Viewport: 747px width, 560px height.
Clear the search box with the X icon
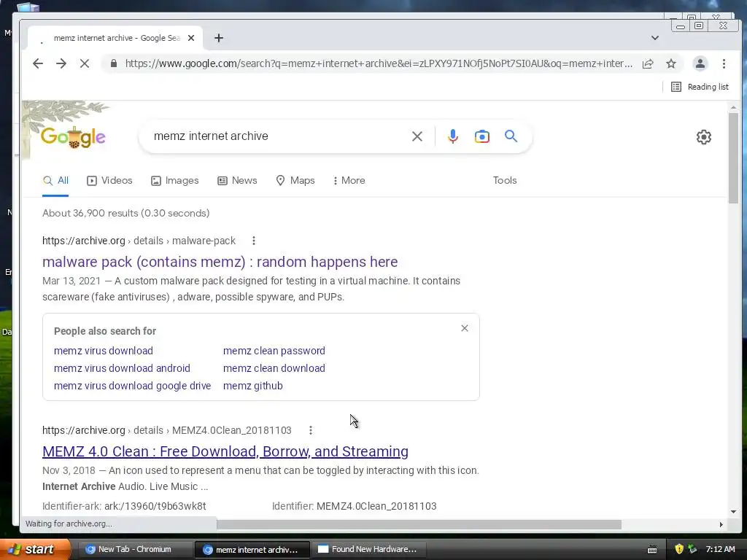417,136
